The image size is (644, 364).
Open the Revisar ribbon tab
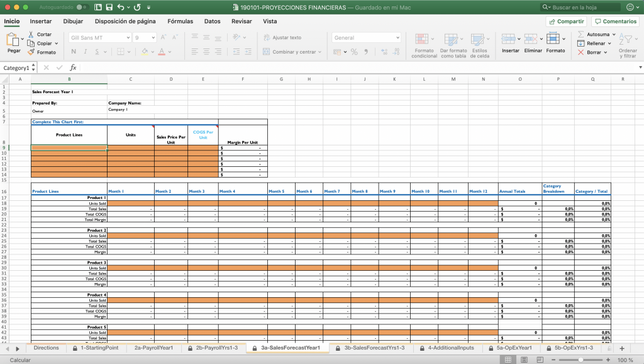point(241,21)
